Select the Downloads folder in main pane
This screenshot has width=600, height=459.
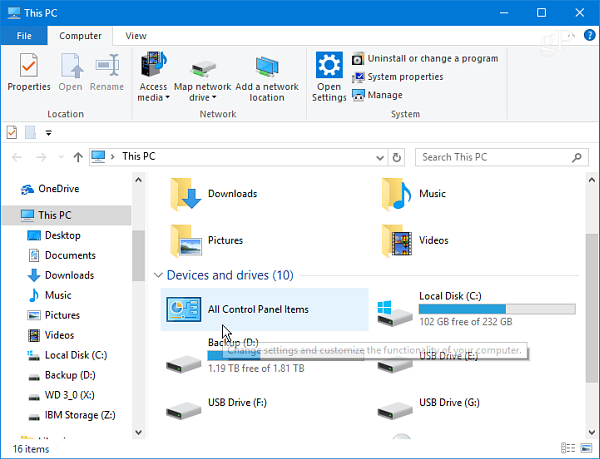click(x=213, y=194)
